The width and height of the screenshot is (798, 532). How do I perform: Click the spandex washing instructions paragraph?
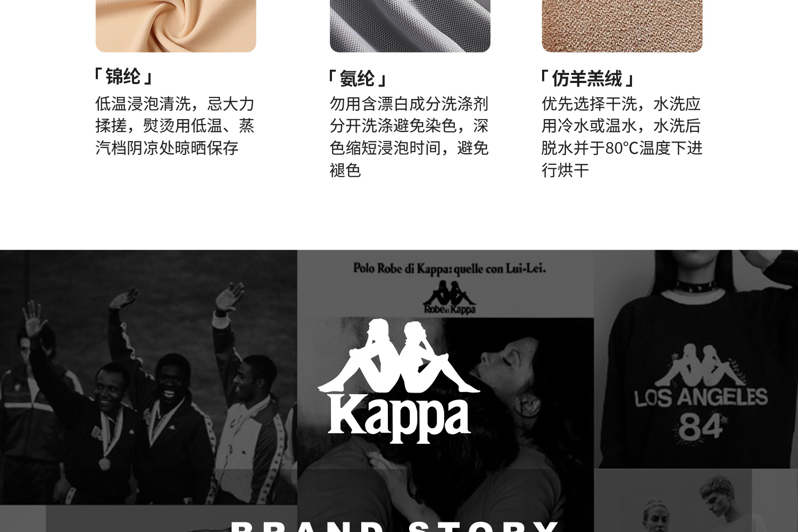(409, 137)
